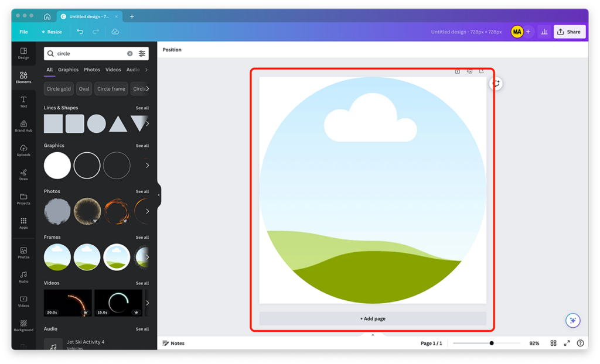Screen dimensions: 600x364
Task: Show more Graphics arrow
Action: coord(147,166)
